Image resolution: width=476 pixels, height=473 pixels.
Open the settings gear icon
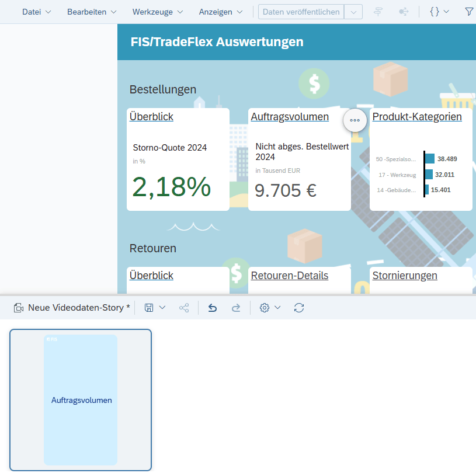pyautogui.click(x=265, y=308)
